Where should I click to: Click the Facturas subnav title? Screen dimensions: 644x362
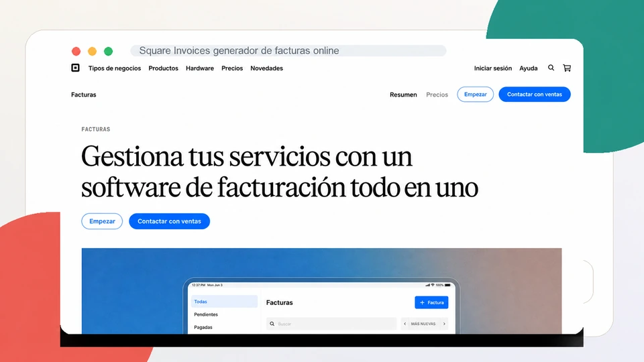coord(83,95)
